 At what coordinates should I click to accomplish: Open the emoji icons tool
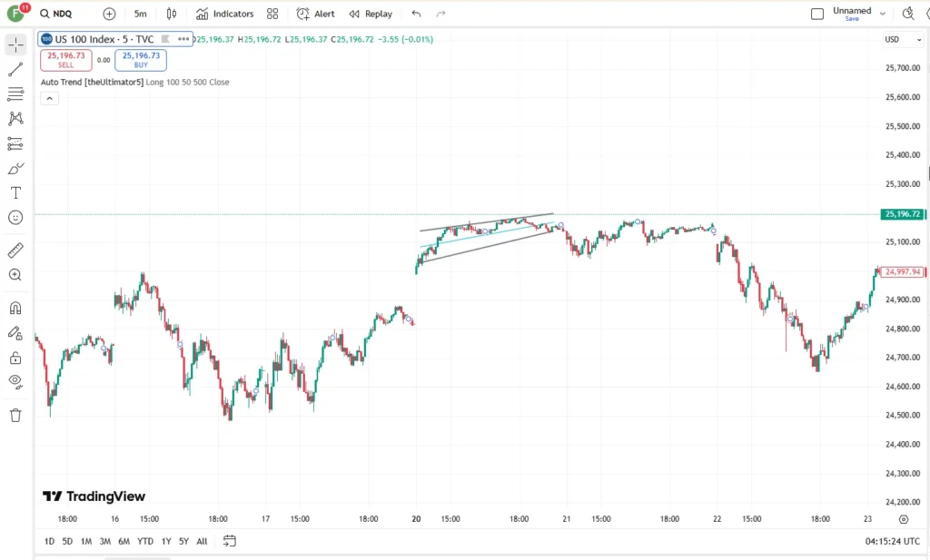[15, 218]
